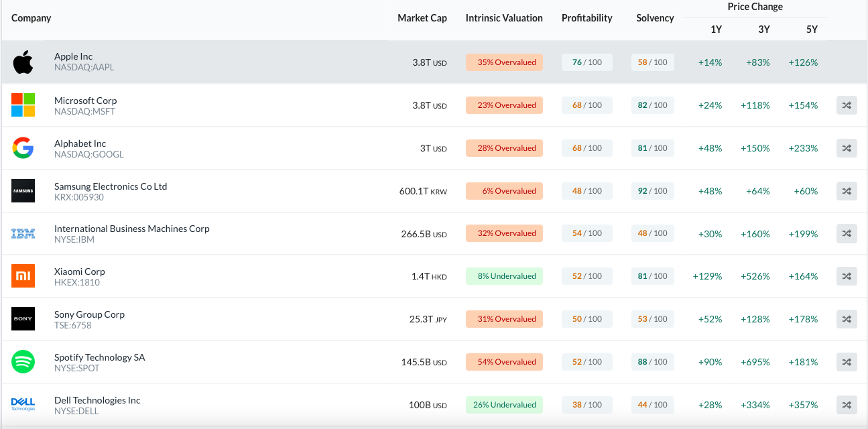Click the 8% Undervalued badge for Xiaomi

(x=504, y=276)
